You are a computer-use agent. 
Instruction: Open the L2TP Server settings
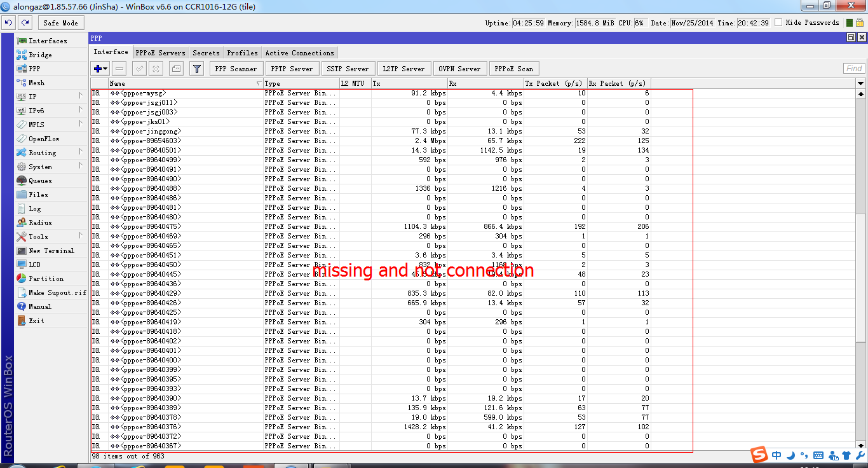[404, 68]
